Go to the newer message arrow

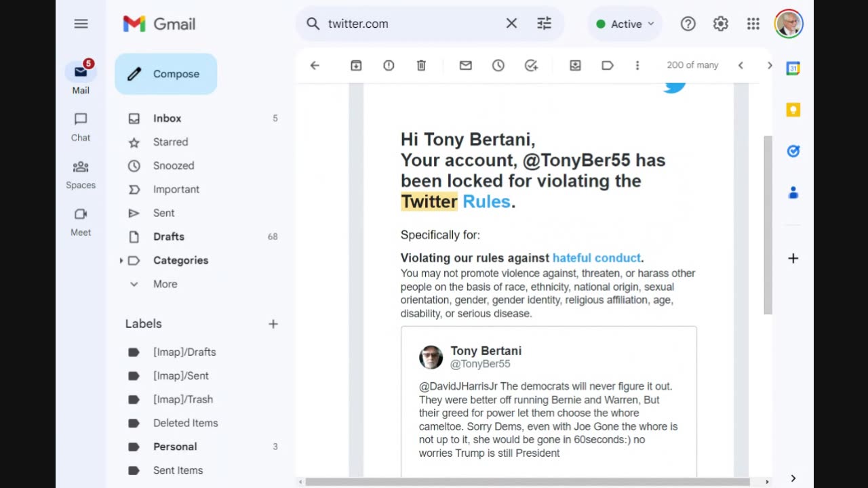coord(741,65)
